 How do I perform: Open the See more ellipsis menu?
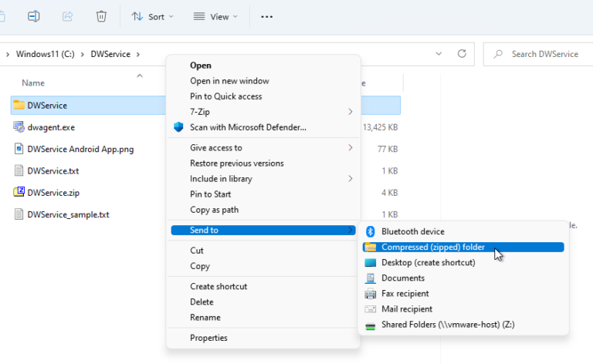[266, 17]
